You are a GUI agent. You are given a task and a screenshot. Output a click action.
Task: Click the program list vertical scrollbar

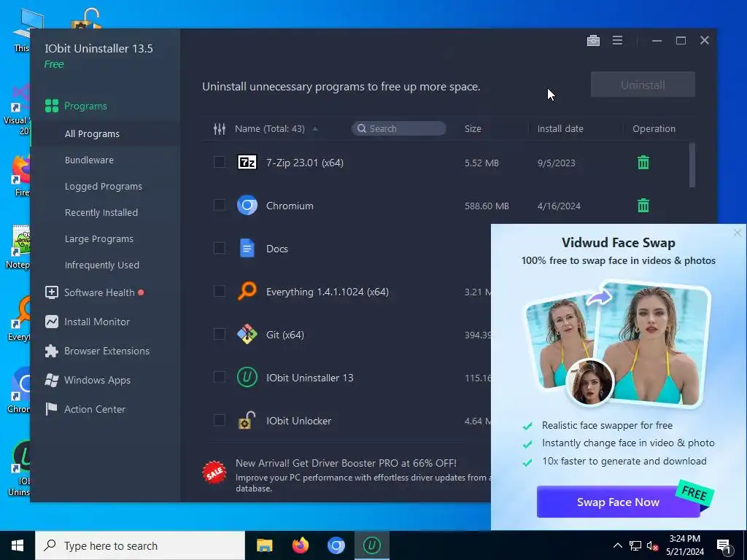pyautogui.click(x=692, y=165)
